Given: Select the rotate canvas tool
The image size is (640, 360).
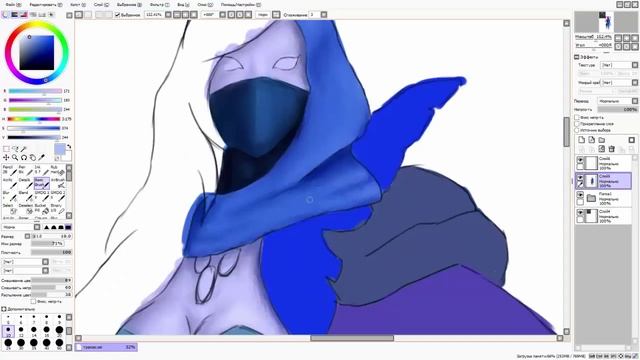Looking at the screenshot, I should pyautogui.click(x=24, y=158).
